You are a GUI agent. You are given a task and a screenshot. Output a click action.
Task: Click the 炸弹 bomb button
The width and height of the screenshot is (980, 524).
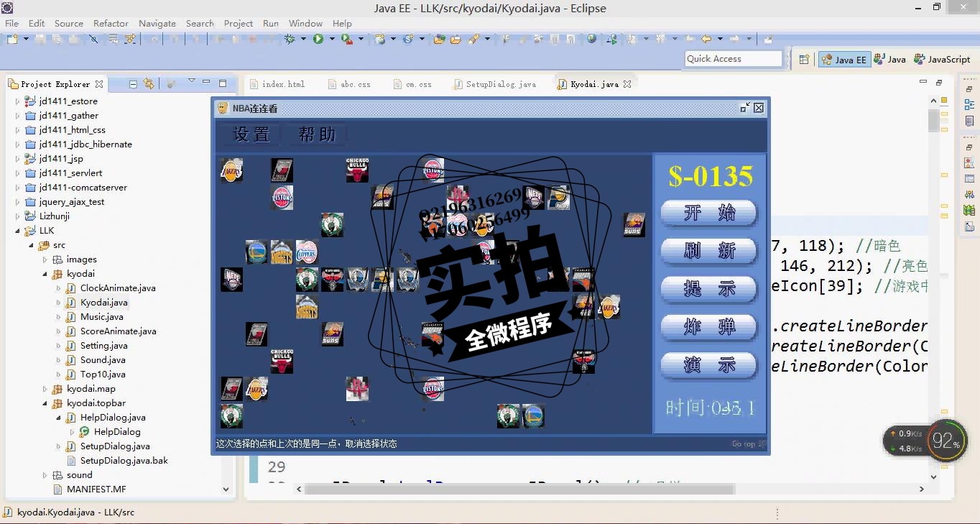coord(709,327)
